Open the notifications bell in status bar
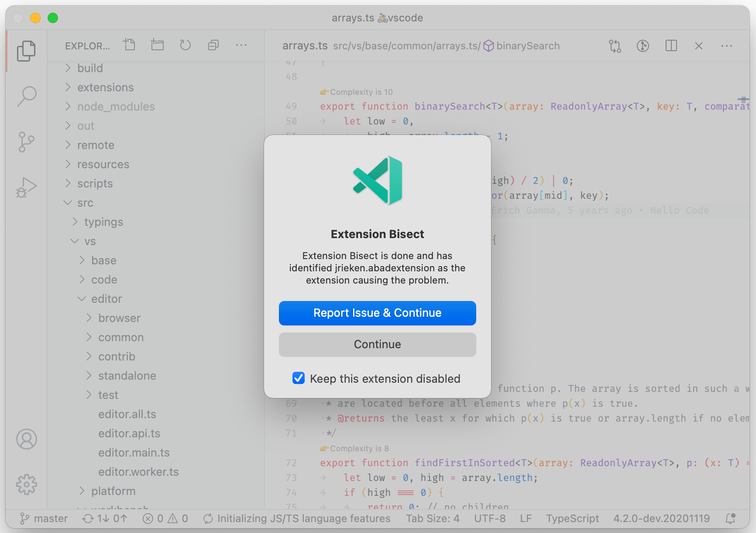The width and height of the screenshot is (756, 533). tap(730, 519)
